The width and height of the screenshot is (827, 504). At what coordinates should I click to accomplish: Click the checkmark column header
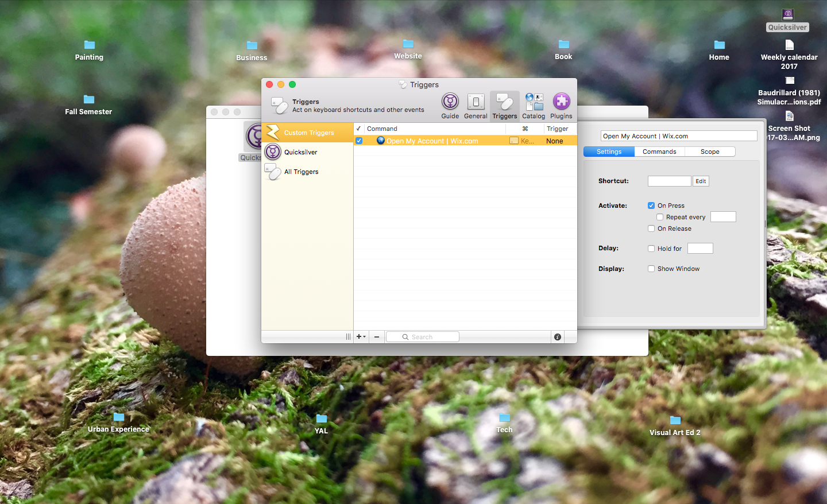[358, 129]
